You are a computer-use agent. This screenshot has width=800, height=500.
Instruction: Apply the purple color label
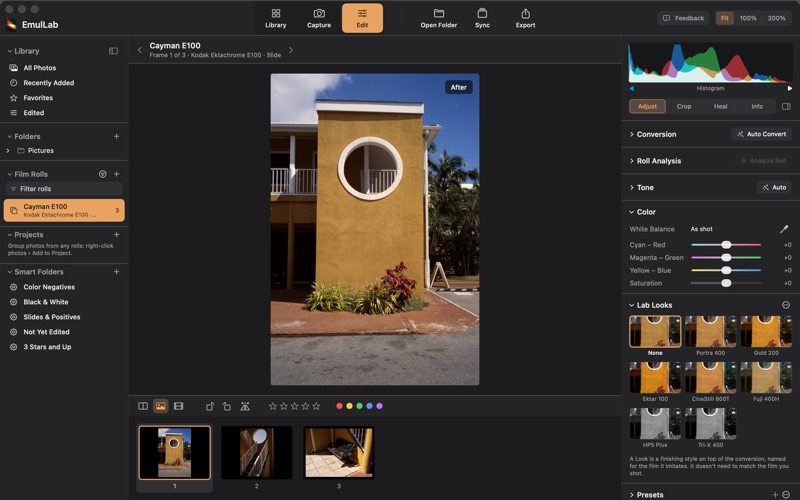379,406
